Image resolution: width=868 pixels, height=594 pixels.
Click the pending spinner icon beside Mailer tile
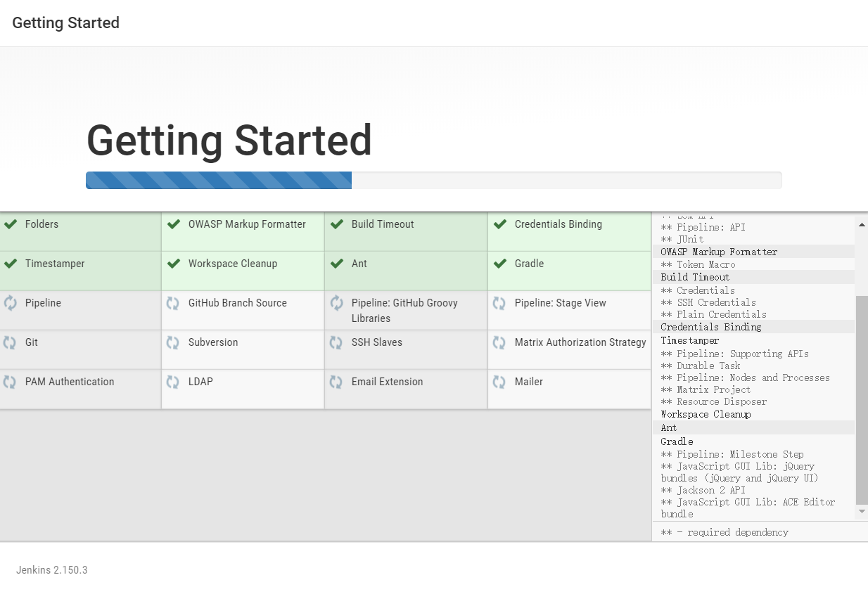tap(499, 382)
